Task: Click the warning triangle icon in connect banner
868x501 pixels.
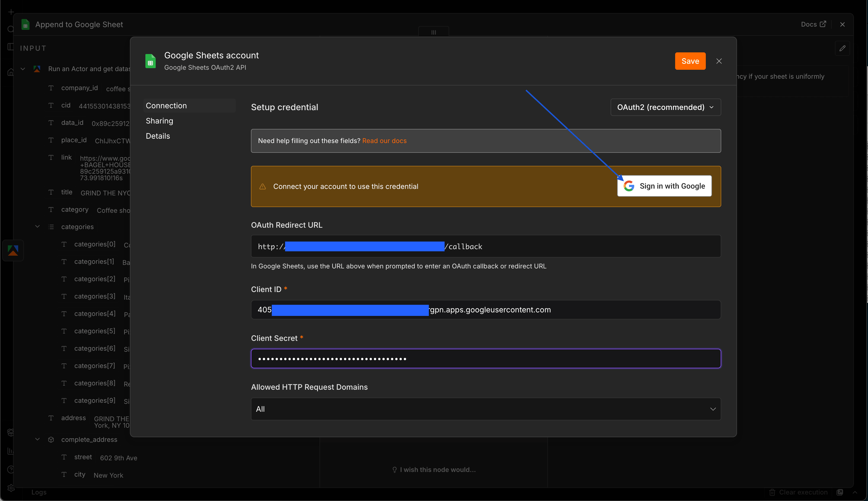Action: click(262, 186)
